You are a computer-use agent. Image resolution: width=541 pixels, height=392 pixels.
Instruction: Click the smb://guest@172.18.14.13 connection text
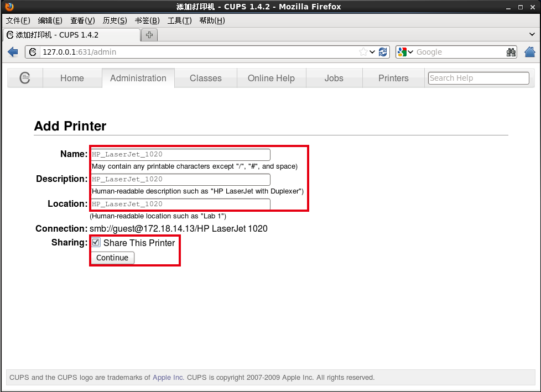[178, 228]
